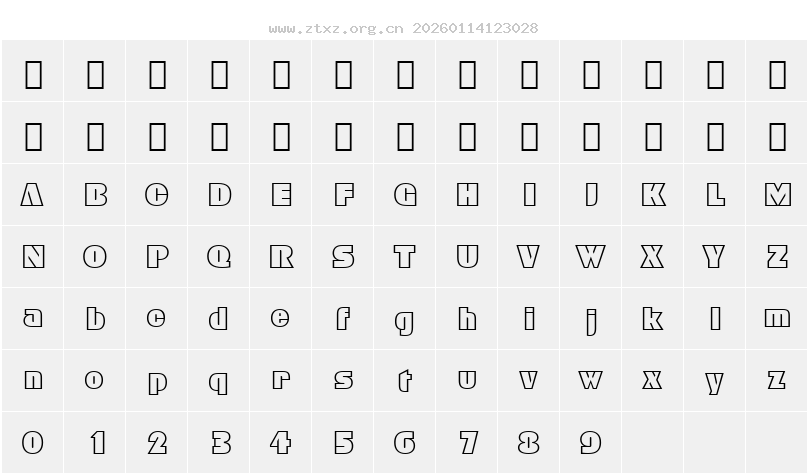The width and height of the screenshot is (808, 476).
Task: Click the digit 1 glyph cell
Action: [95, 443]
